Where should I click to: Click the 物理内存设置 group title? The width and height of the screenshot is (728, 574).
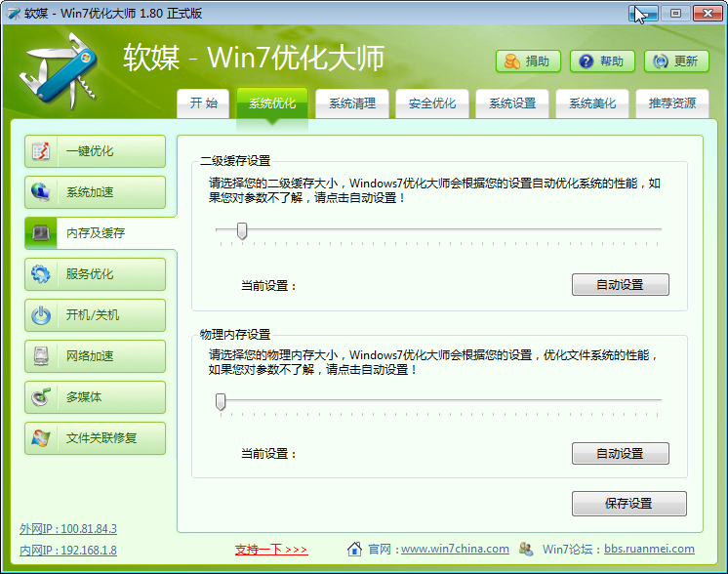235,335
